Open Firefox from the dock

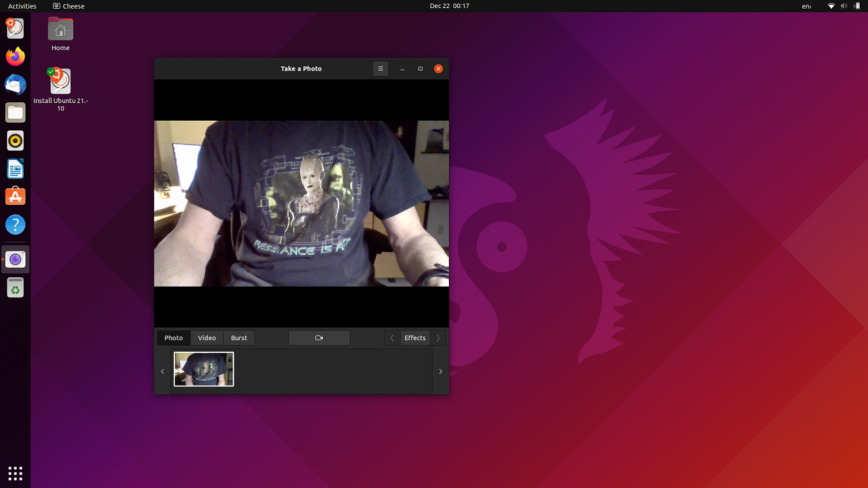15,56
